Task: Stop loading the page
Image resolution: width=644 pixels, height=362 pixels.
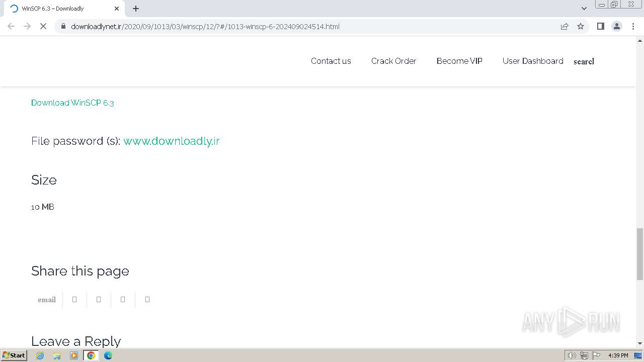Action: click(x=43, y=26)
